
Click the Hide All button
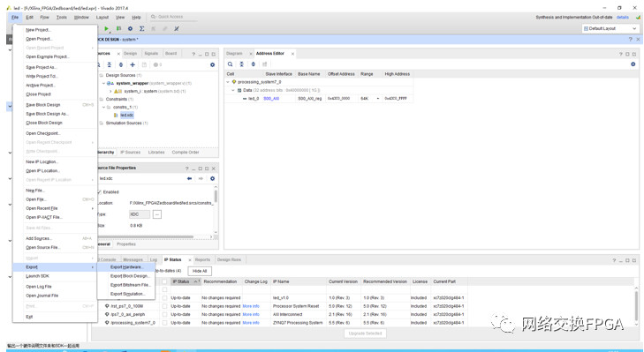click(200, 271)
